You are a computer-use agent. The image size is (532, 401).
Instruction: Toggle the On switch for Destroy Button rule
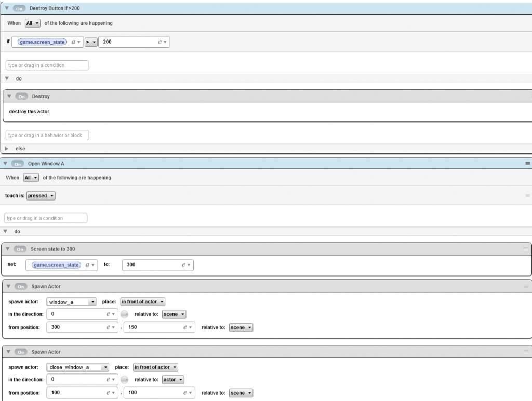click(x=20, y=8)
